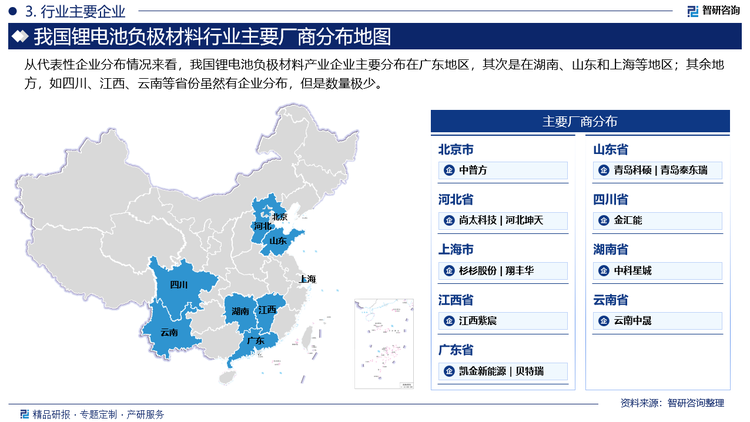Click the 云南省 heading
The width and height of the screenshot is (750, 422).
pos(610,300)
